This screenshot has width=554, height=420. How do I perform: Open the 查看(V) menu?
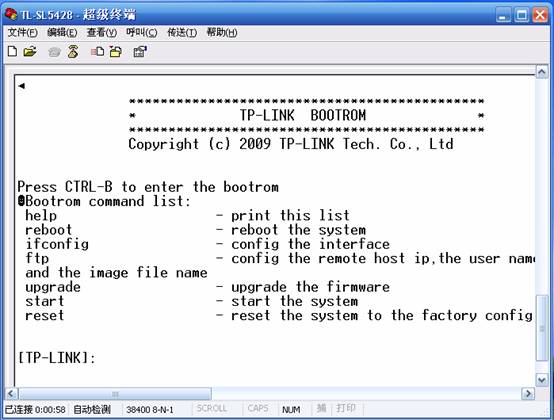pyautogui.click(x=102, y=33)
